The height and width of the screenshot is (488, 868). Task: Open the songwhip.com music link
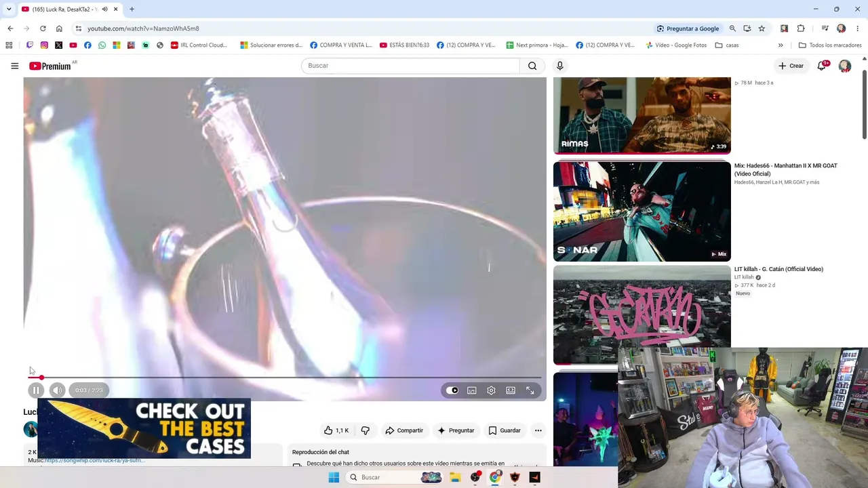[95, 461]
